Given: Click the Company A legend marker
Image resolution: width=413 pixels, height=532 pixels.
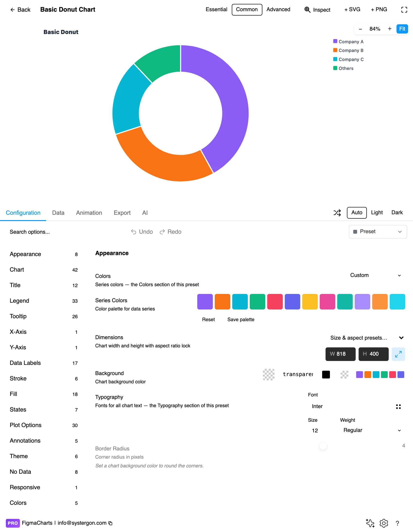Looking at the screenshot, I should 335,41.
